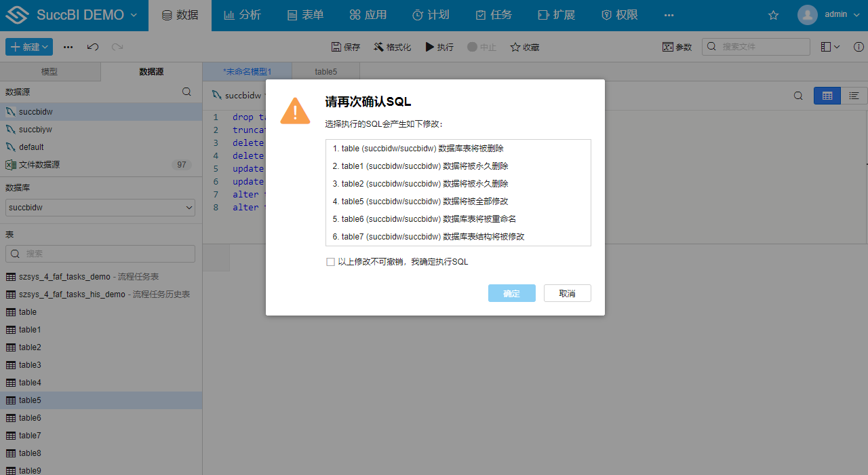868x475 pixels.
Task: Confirm executing SQL with 确定
Action: coord(511,293)
